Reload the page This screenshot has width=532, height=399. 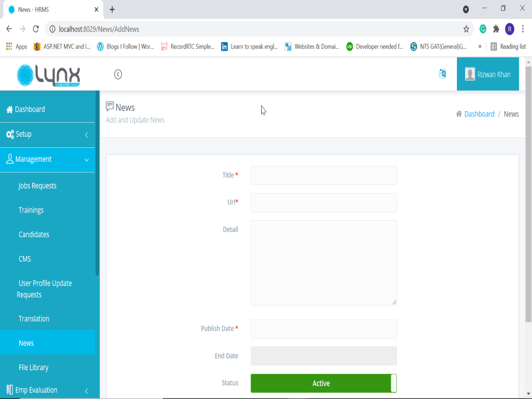(36, 29)
